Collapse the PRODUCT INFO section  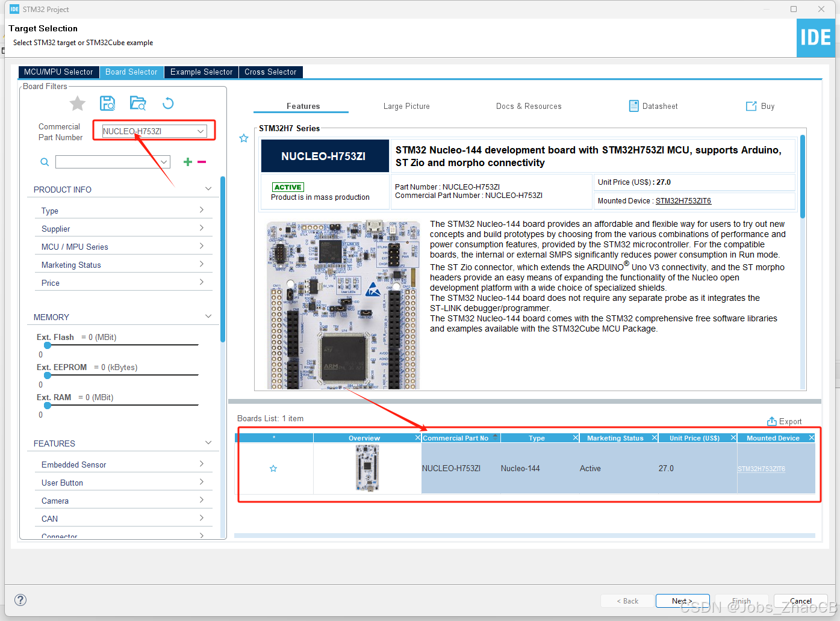[x=208, y=189]
